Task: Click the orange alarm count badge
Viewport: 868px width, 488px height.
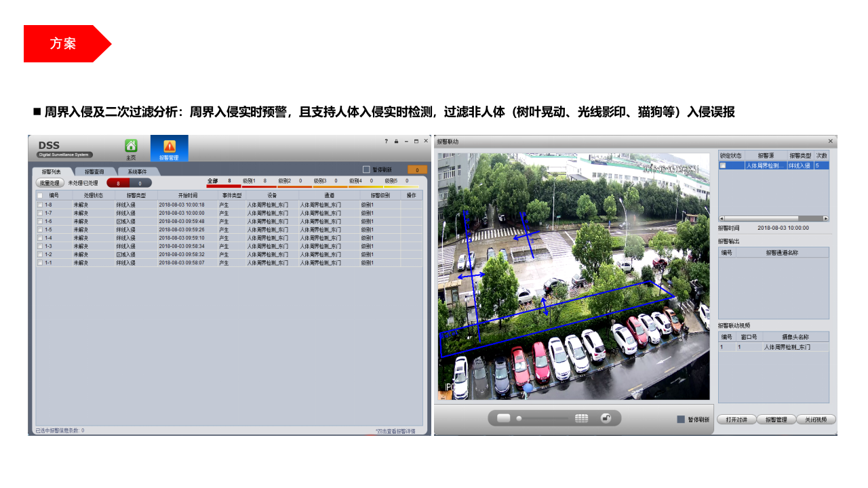Action: [416, 169]
